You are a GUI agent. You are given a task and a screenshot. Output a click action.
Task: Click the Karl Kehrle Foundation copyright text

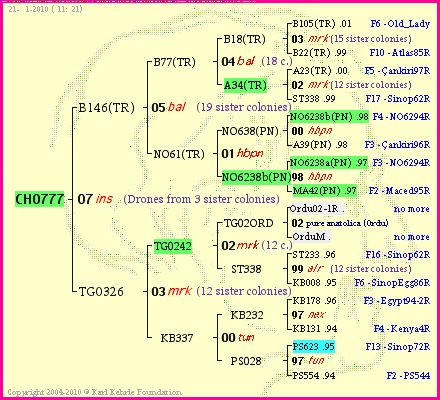[x=95, y=392]
